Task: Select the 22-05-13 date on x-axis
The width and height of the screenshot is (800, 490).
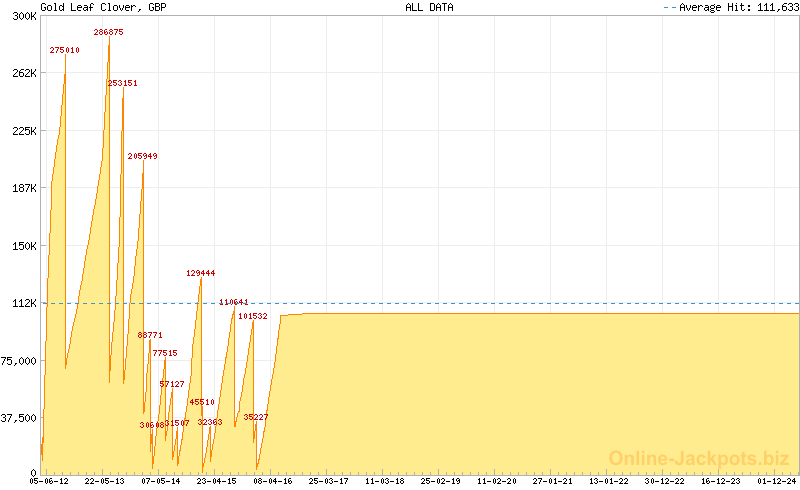Action: tap(105, 481)
